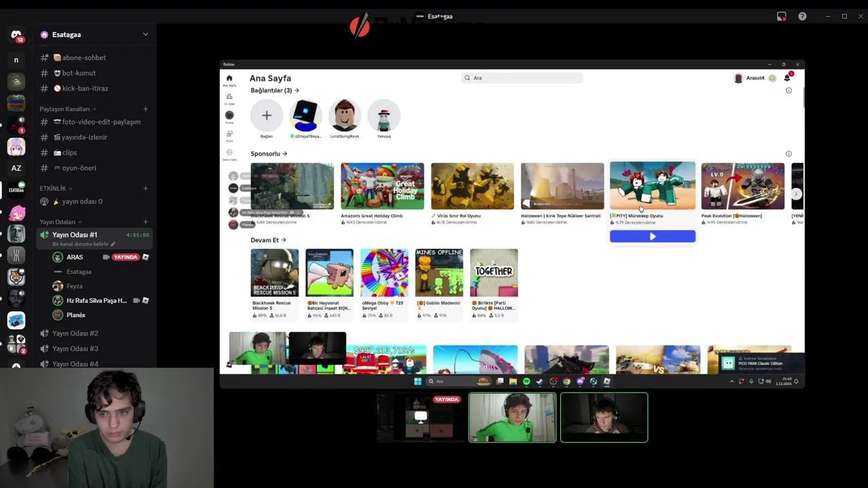Open foto-video-edit-paylaşım channel

(x=94, y=122)
